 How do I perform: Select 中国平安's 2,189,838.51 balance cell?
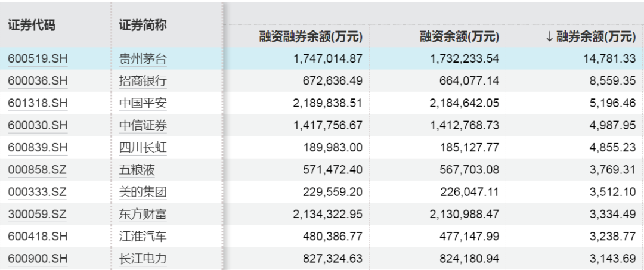(328, 103)
